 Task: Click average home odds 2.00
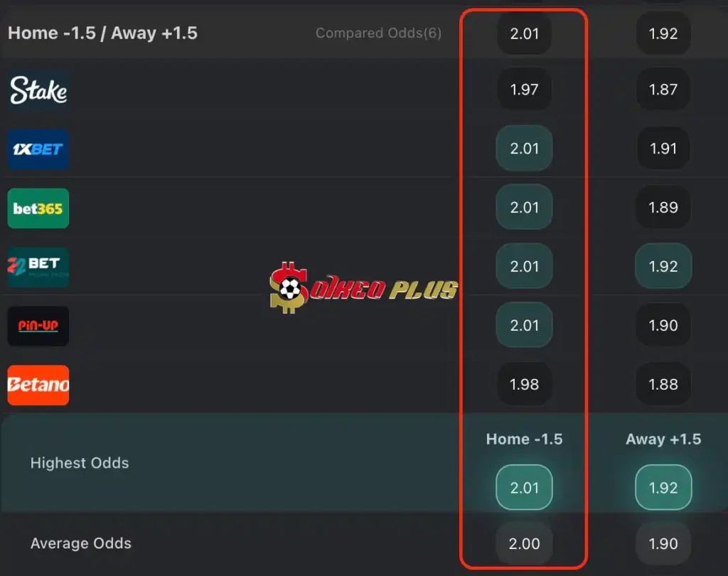[524, 543]
